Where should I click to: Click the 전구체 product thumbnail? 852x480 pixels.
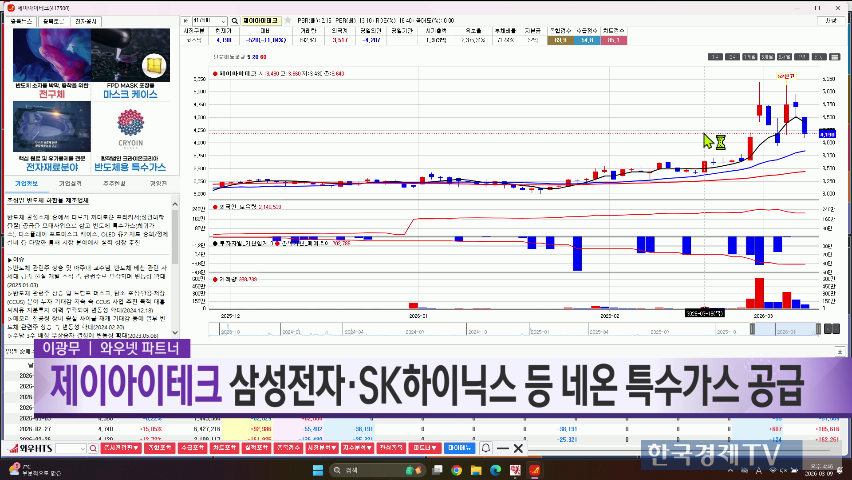tap(49, 62)
